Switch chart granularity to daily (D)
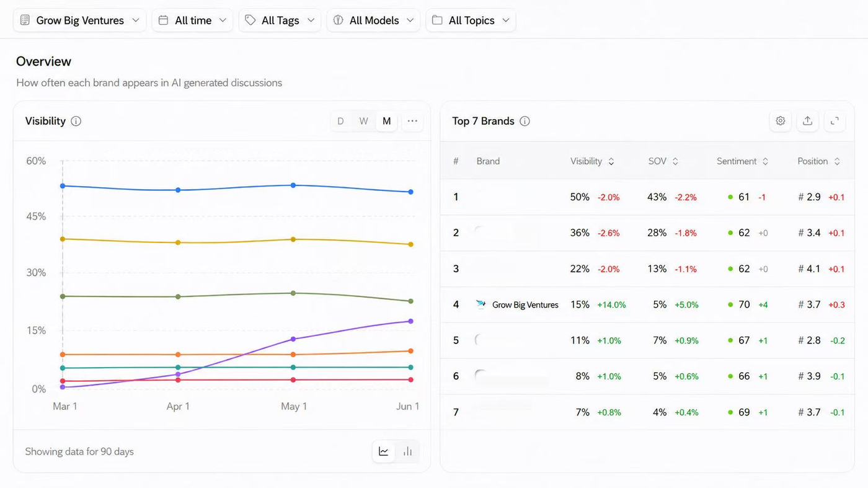The image size is (868, 488). 340,121
